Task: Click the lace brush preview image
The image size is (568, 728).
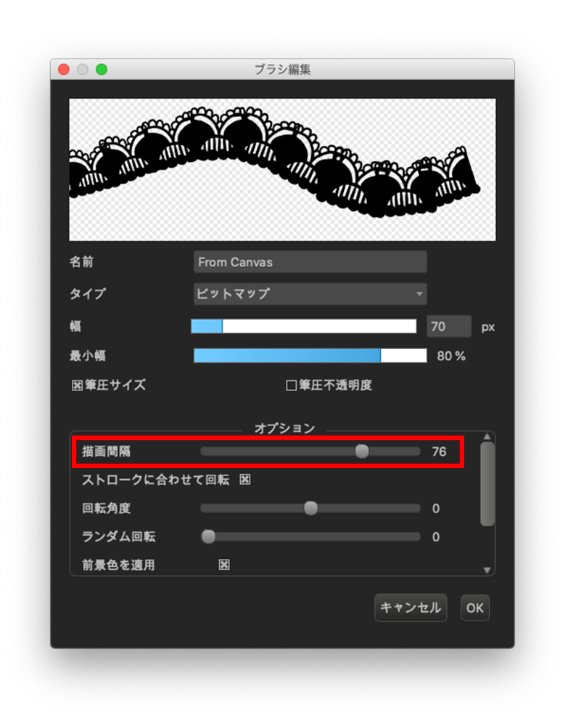Action: coord(282,169)
